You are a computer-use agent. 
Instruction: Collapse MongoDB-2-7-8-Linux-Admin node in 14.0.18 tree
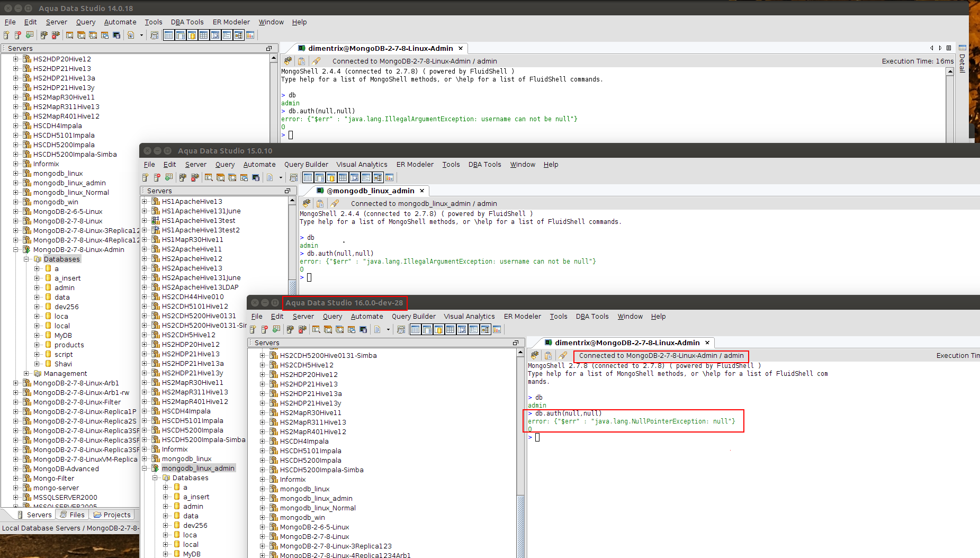click(16, 250)
